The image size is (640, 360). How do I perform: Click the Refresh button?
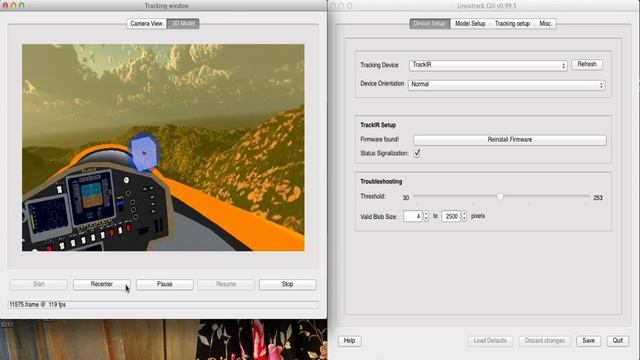(x=587, y=64)
